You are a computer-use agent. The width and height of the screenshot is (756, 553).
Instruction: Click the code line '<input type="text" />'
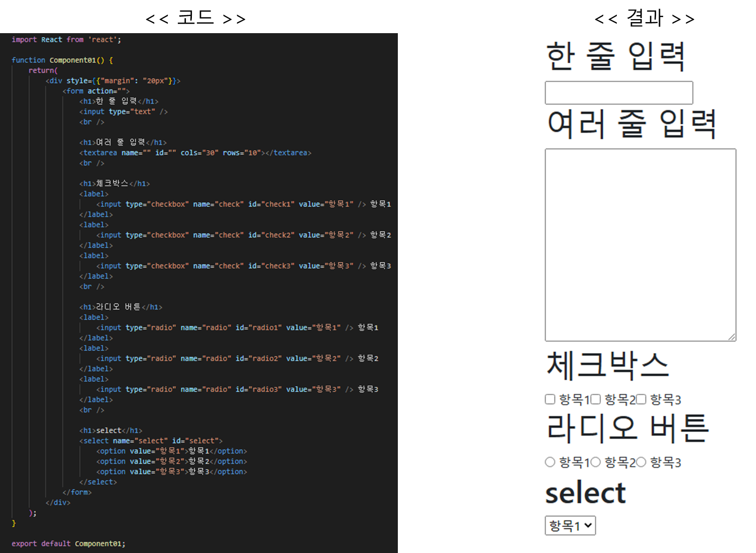[124, 112]
